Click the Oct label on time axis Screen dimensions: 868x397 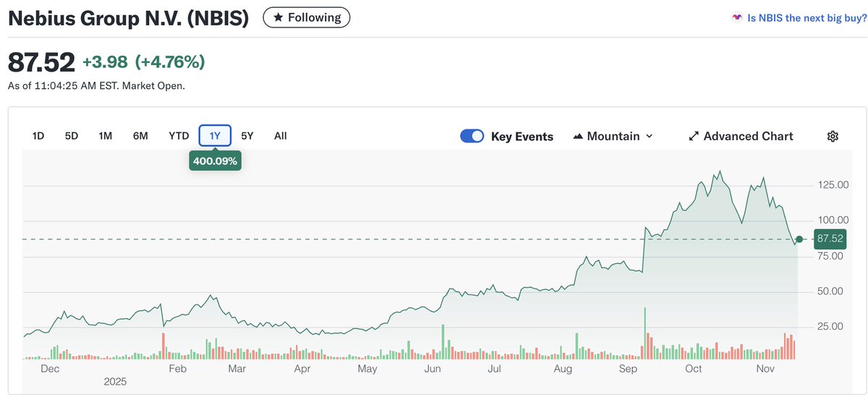point(694,369)
